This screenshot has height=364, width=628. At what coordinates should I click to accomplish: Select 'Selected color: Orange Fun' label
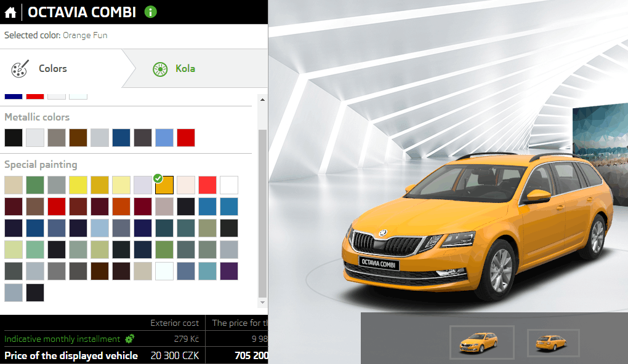(56, 35)
